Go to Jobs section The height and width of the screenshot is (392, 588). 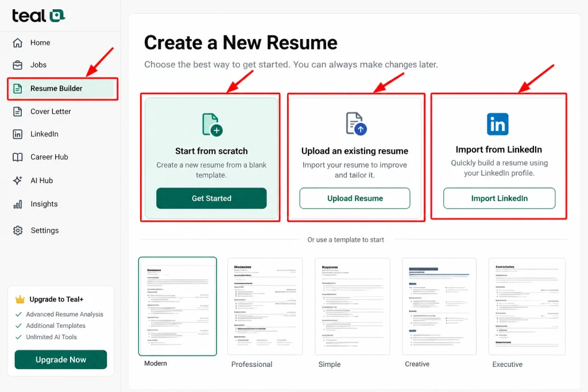click(38, 65)
